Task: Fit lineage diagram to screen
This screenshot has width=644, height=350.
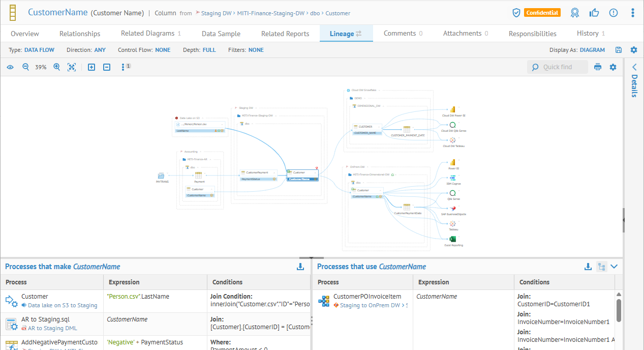Action: click(72, 67)
